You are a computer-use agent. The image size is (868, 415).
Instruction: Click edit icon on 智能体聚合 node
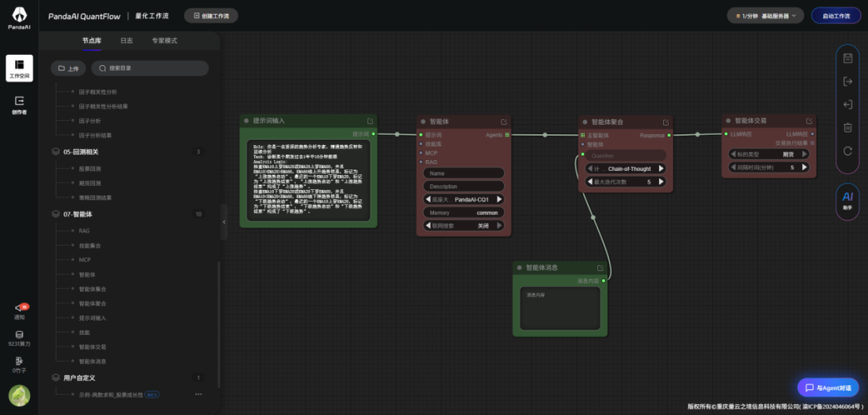pyautogui.click(x=666, y=122)
